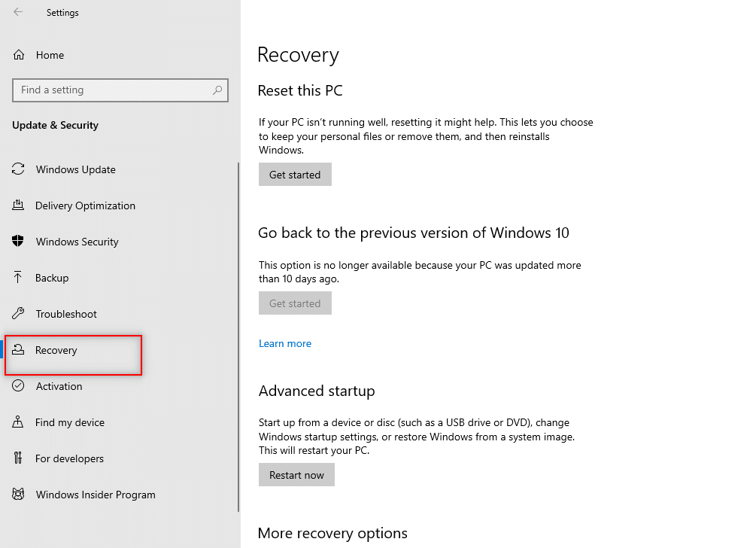
Task: Click the Find a setting field
Action: click(x=120, y=90)
